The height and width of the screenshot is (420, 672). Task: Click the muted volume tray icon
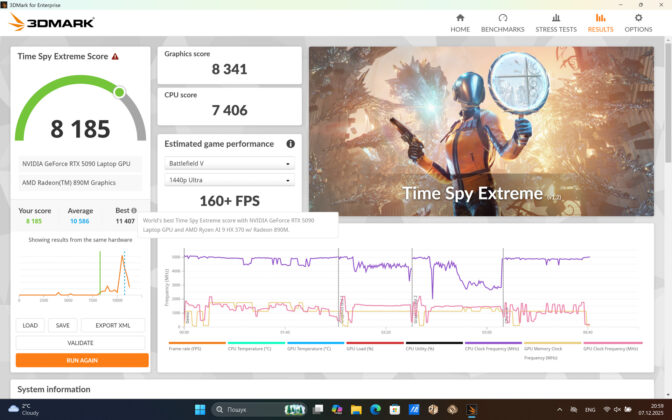pos(618,410)
